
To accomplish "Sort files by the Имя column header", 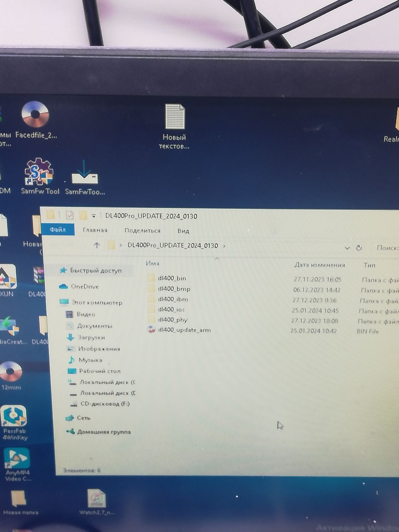I will click(153, 263).
